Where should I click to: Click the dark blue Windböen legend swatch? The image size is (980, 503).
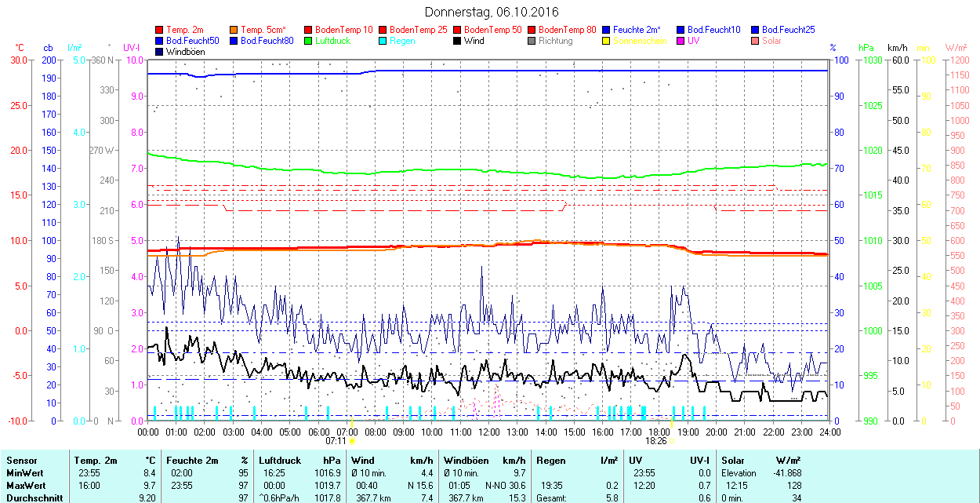click(160, 52)
